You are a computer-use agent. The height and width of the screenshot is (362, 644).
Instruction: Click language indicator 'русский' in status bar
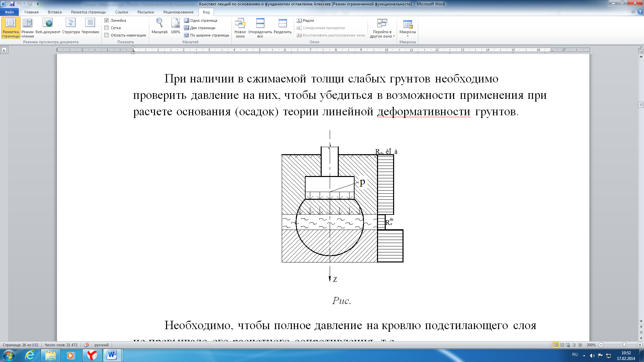pos(101,345)
